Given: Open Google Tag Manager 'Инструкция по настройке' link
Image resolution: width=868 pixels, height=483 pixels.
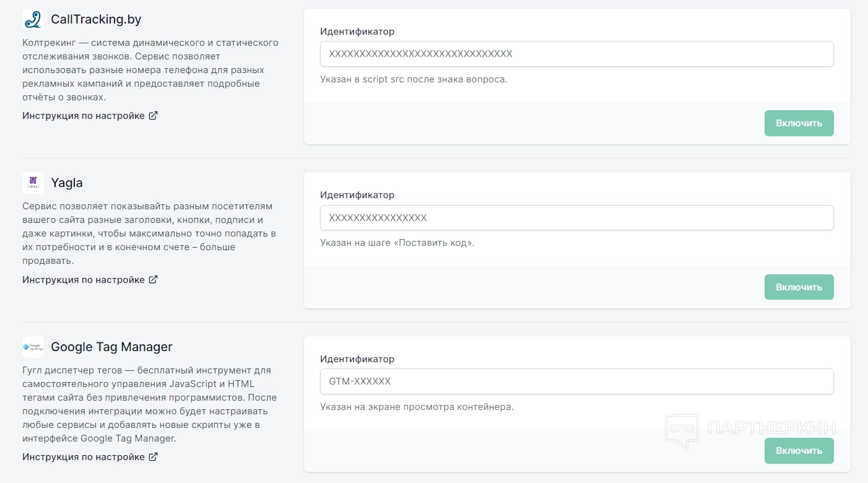Looking at the screenshot, I should tap(84, 457).
